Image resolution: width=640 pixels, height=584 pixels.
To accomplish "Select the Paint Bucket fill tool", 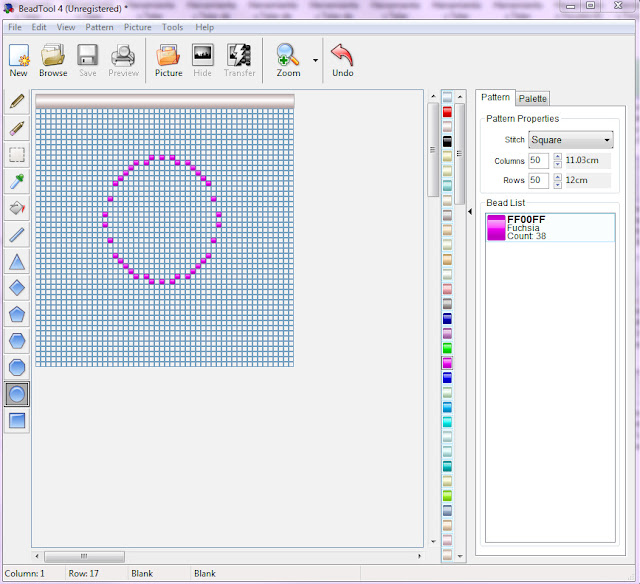I will (x=17, y=208).
